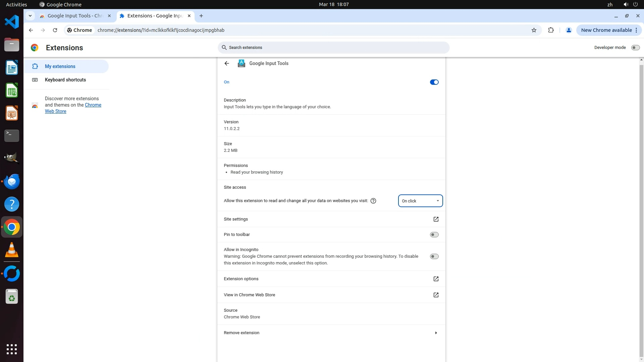Select Keyboard shortcuts in the sidebar
The width and height of the screenshot is (644, 362).
(65, 80)
